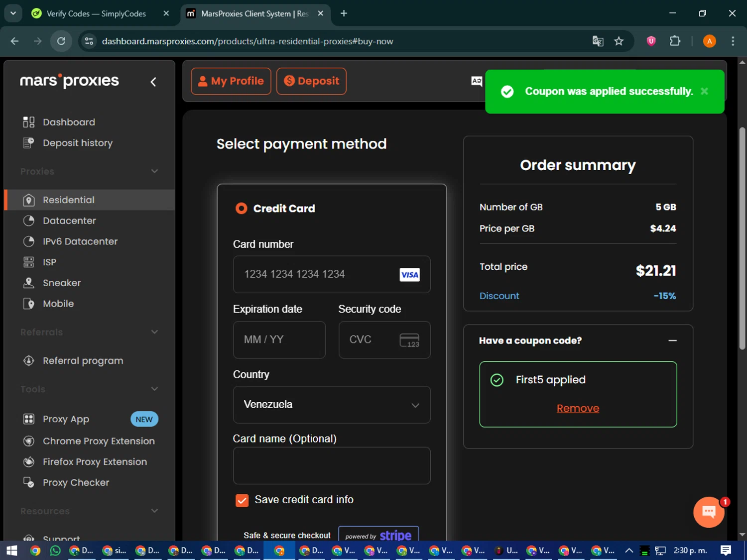Select the Credit Card radio button
This screenshot has height=560, width=747.
click(242, 208)
